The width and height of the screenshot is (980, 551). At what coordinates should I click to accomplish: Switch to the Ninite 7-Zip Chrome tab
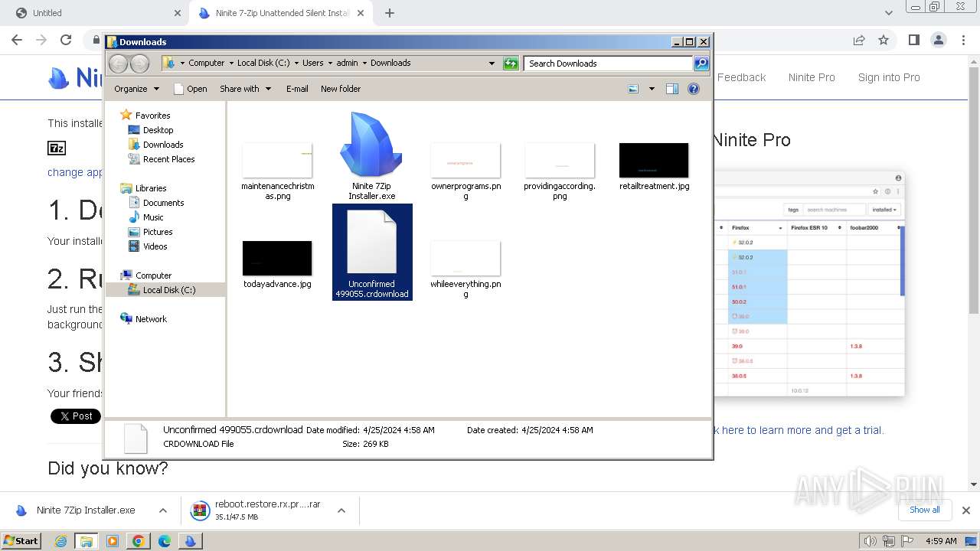[x=282, y=13]
